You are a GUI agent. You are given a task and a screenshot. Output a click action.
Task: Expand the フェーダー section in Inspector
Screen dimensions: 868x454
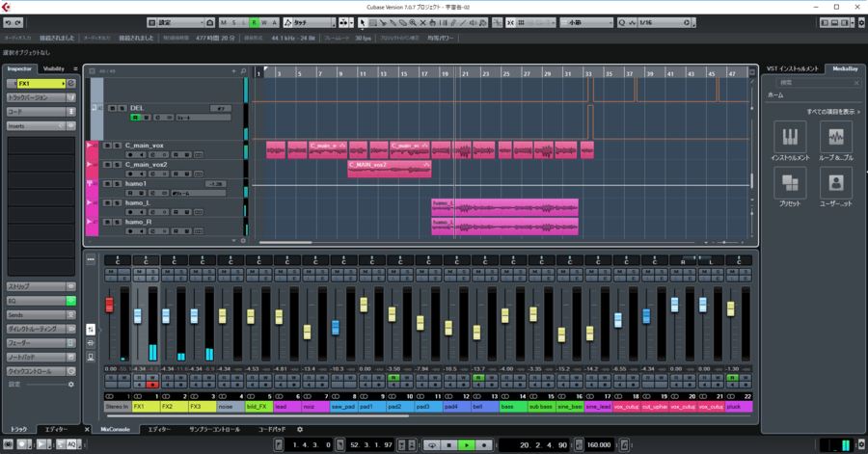tap(41, 343)
